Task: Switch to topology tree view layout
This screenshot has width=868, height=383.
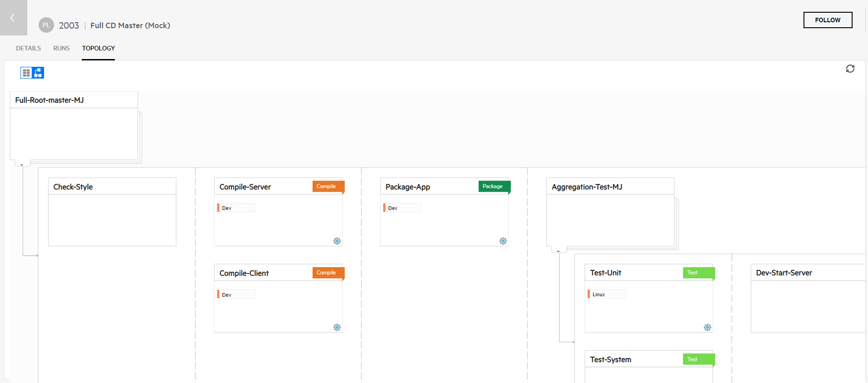Action: pyautogui.click(x=38, y=73)
